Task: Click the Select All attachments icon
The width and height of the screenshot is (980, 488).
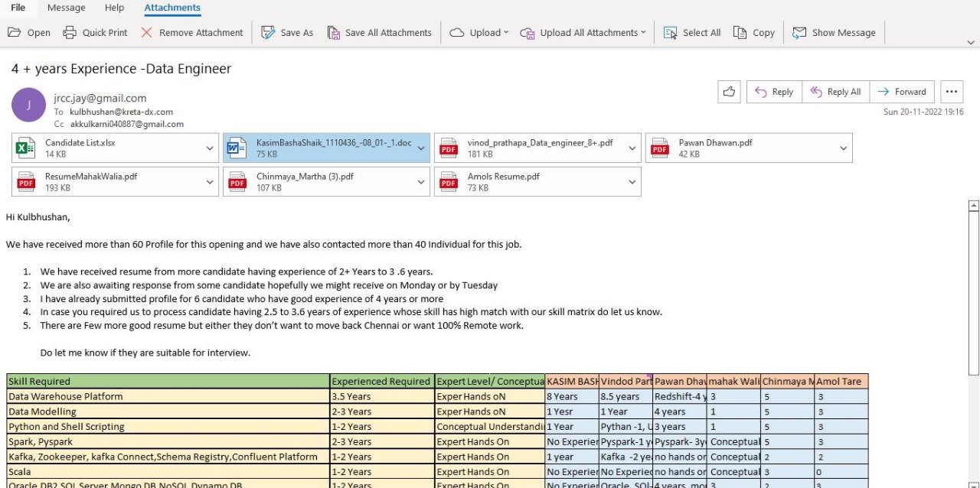Action: point(671,33)
